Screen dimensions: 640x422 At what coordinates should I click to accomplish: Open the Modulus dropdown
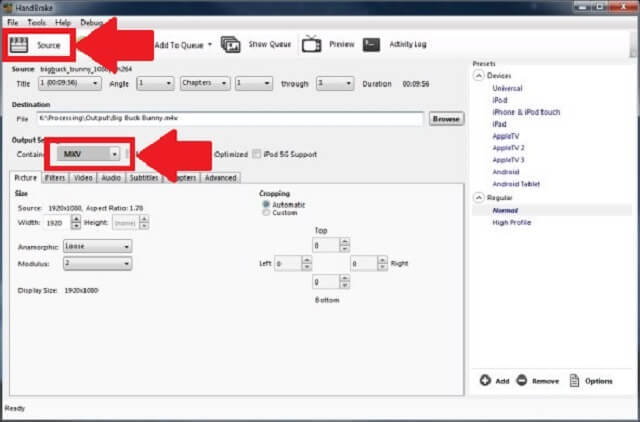tap(98, 263)
